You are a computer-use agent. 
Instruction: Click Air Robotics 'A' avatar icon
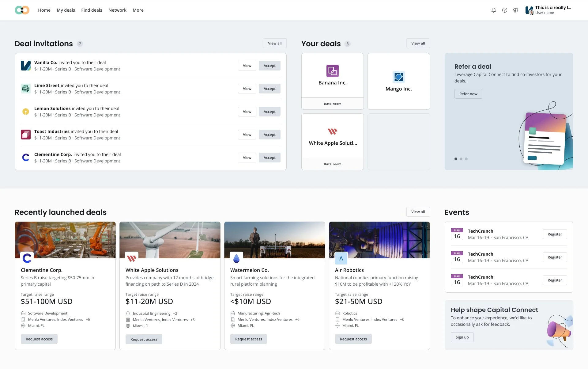(341, 258)
